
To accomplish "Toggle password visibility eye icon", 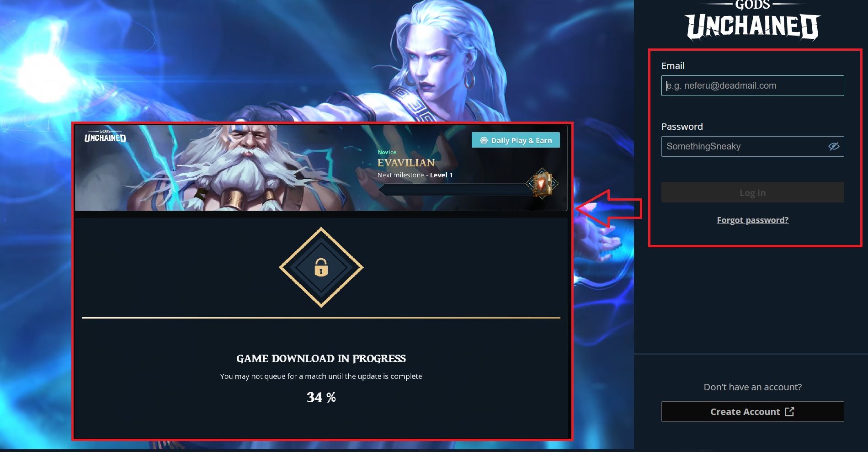I will 834,146.
